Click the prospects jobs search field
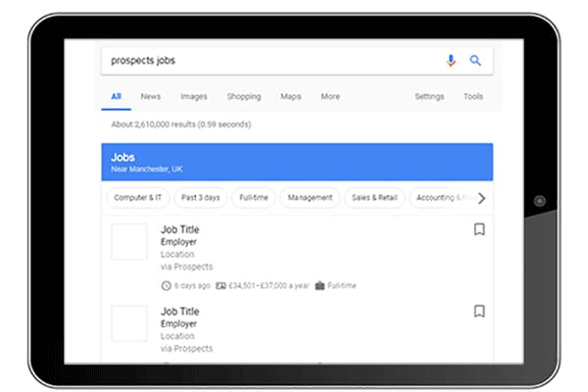 [x=265, y=60]
